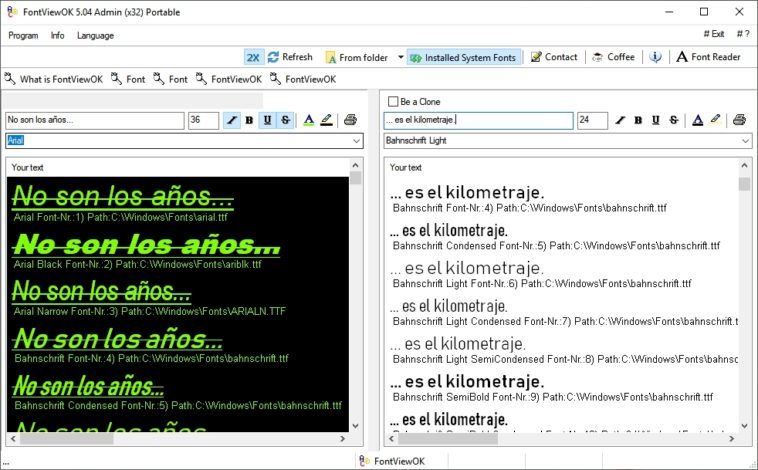Click the second 'Font' search link

(171, 79)
